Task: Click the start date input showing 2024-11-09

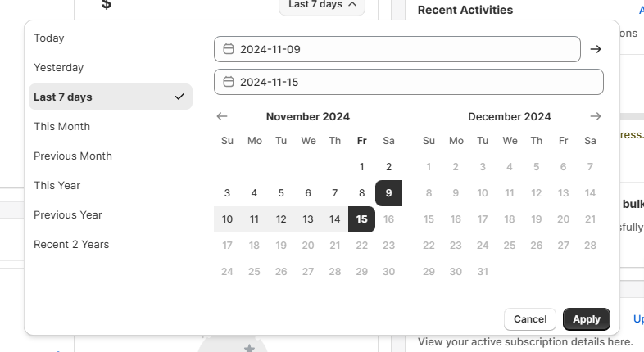Action: pyautogui.click(x=397, y=49)
